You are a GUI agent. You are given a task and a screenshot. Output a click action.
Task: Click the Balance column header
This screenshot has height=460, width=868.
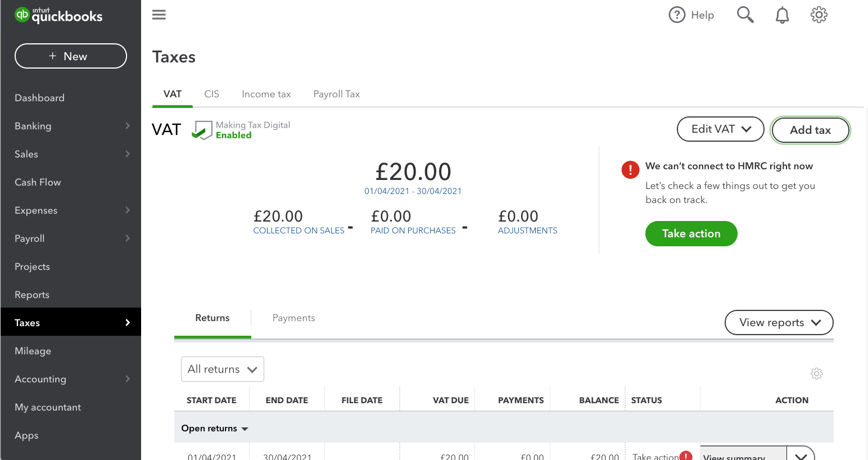[x=599, y=400]
